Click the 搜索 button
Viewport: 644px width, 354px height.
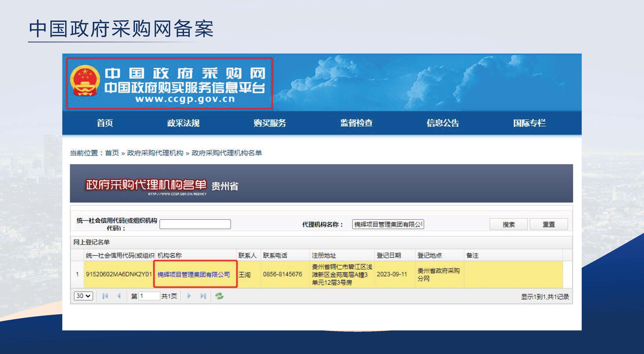tap(508, 224)
